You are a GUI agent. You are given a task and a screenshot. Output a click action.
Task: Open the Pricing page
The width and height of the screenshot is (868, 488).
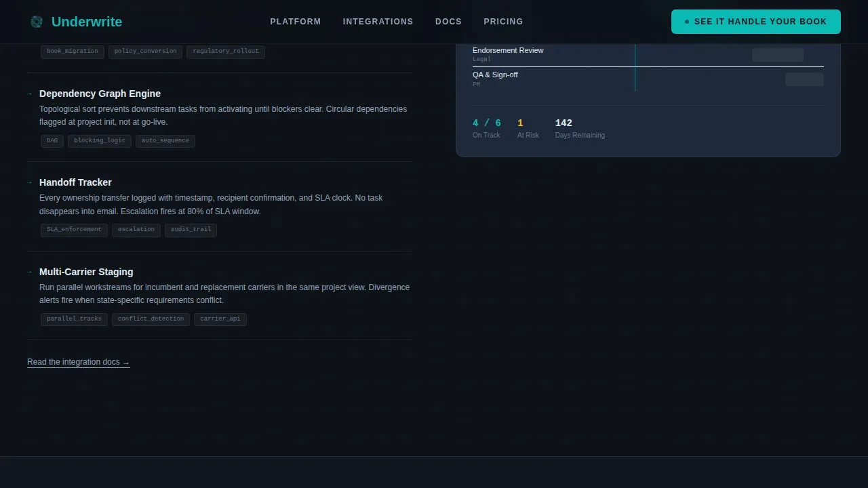(x=503, y=22)
